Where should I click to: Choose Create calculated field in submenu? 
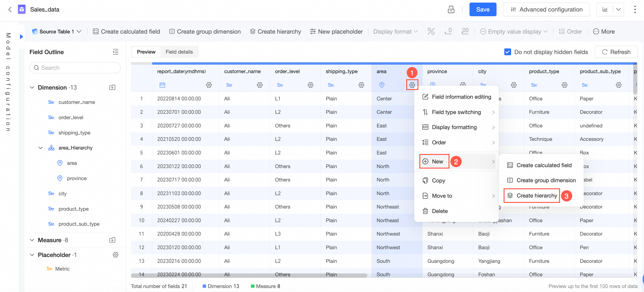[x=541, y=165]
